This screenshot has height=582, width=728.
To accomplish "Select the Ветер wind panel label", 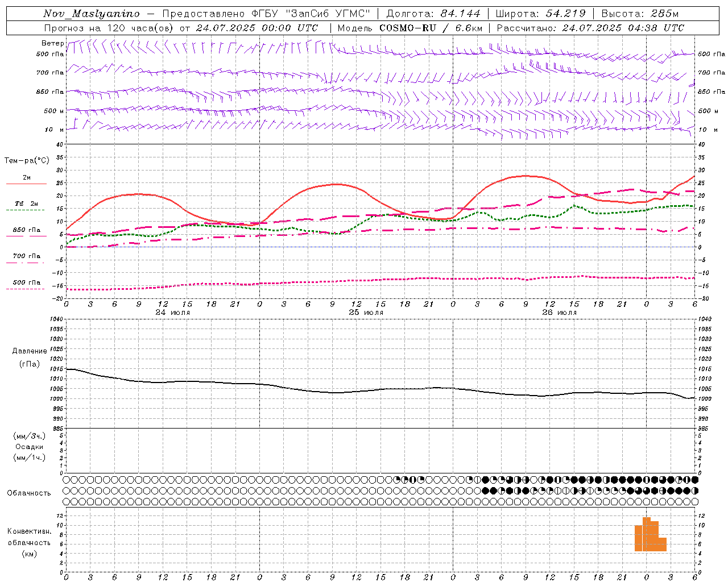I will (52, 43).
